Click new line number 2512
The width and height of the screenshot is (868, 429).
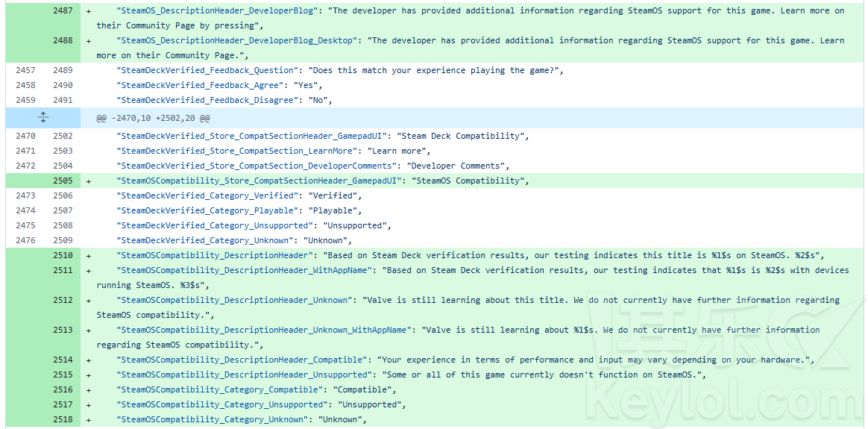[63, 301]
